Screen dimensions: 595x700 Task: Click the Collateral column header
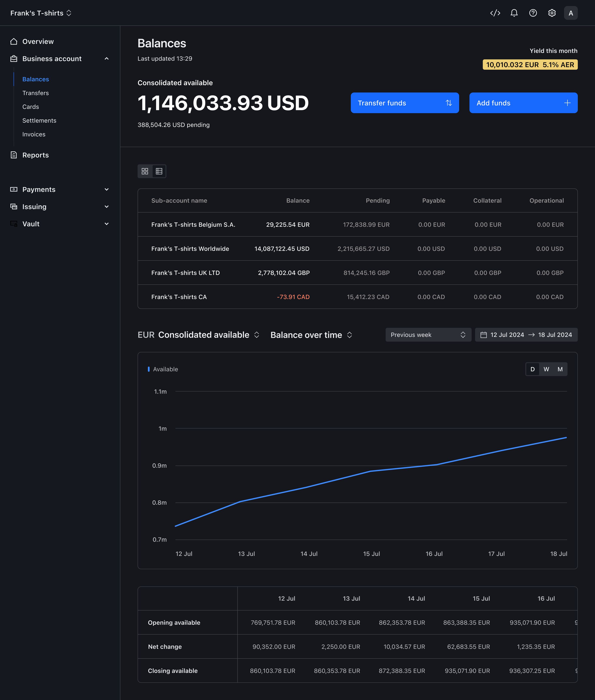pyautogui.click(x=487, y=200)
